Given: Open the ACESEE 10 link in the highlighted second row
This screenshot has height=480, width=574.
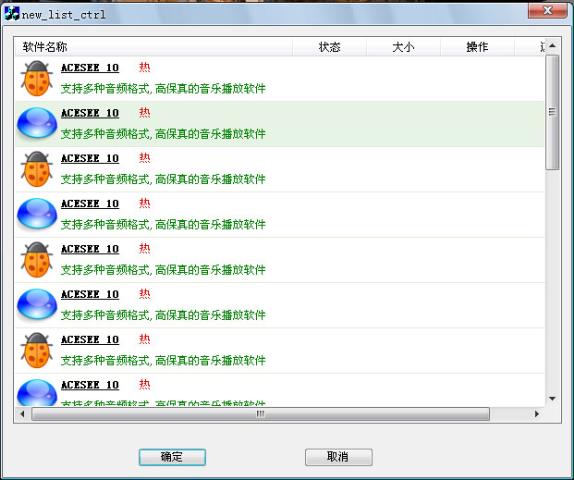Looking at the screenshot, I should 90,113.
